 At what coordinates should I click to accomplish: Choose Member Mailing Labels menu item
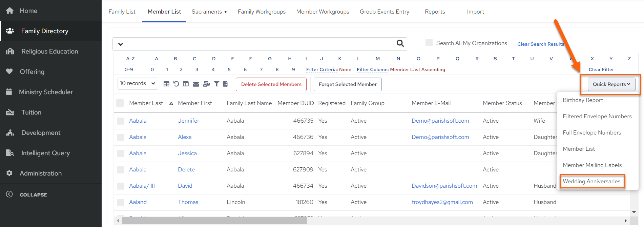[592, 165]
